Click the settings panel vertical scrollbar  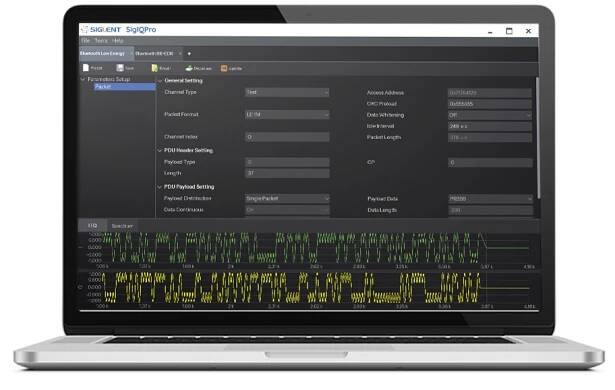538,137
